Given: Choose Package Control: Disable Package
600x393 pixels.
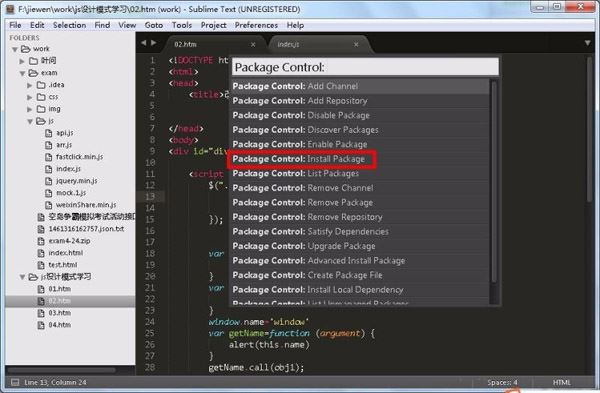Looking at the screenshot, I should (x=360, y=115).
